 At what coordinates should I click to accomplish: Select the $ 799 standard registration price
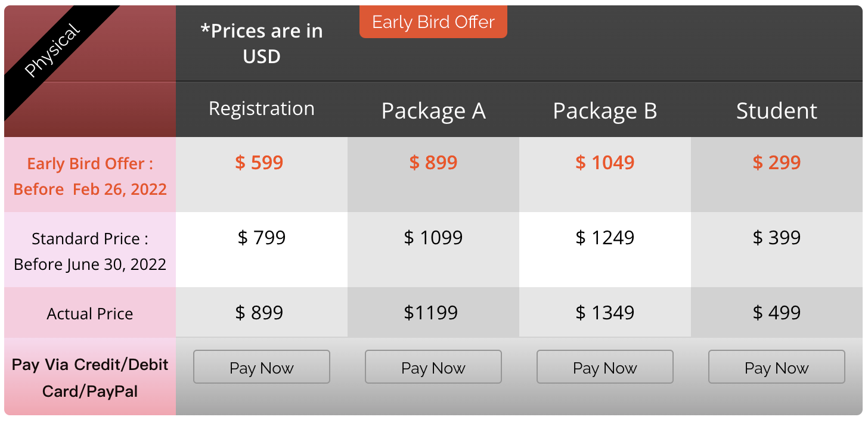(262, 238)
